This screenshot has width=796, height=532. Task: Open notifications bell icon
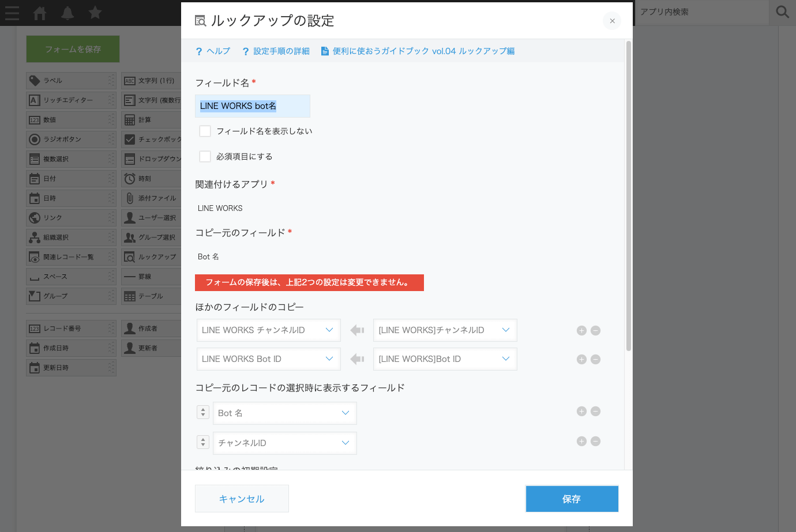click(67, 13)
